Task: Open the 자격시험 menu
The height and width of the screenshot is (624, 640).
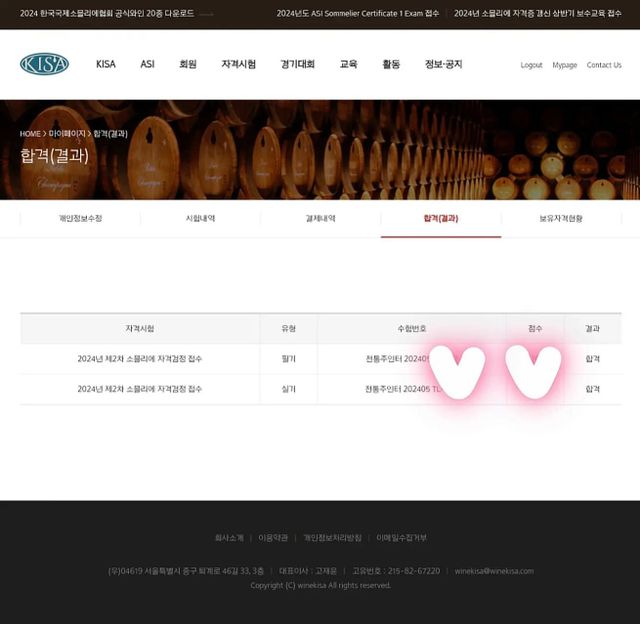Action: pos(238,64)
